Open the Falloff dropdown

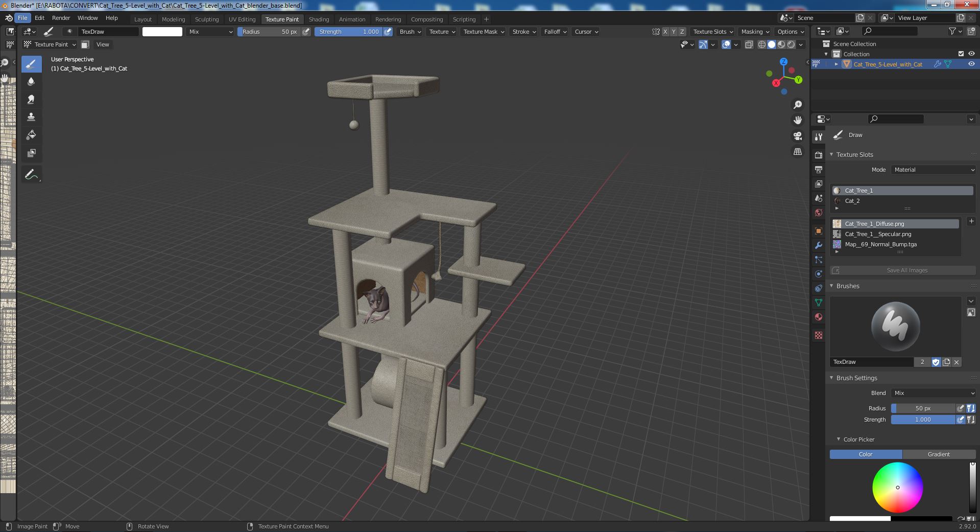point(555,32)
